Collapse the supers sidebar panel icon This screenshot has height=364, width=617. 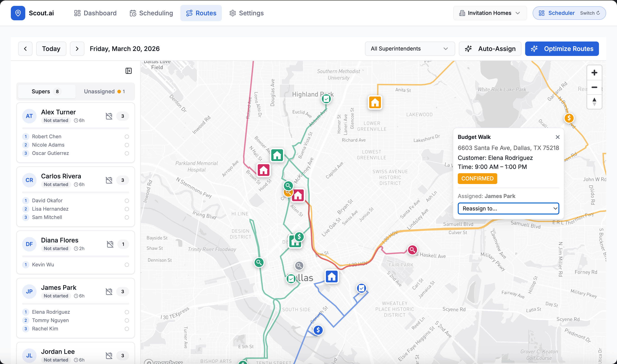129,71
